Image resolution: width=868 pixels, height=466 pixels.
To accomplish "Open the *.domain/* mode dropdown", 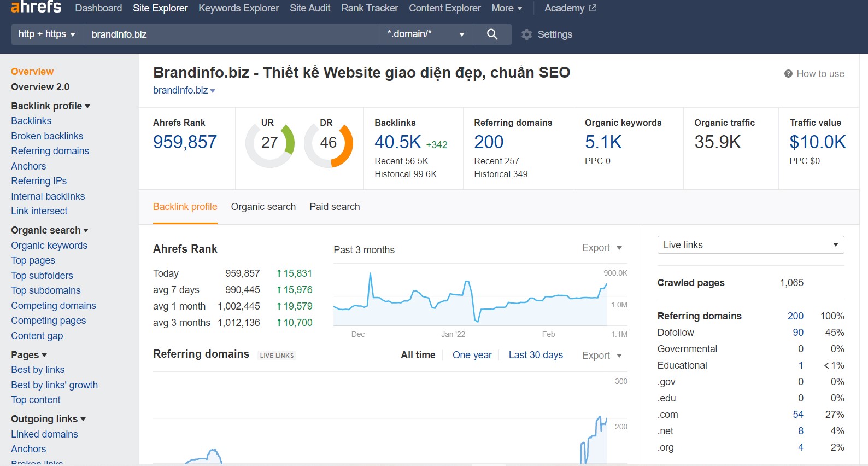I will click(426, 34).
